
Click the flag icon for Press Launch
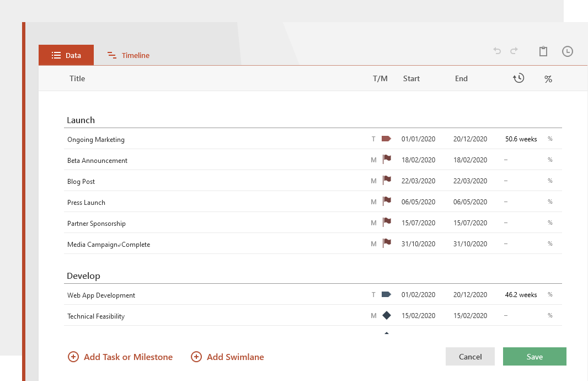[386, 201]
